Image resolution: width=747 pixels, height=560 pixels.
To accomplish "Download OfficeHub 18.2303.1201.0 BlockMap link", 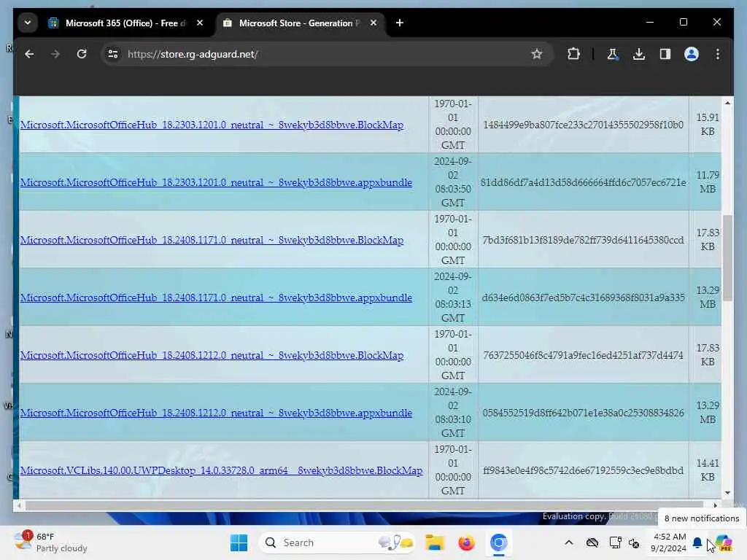I will (212, 125).
